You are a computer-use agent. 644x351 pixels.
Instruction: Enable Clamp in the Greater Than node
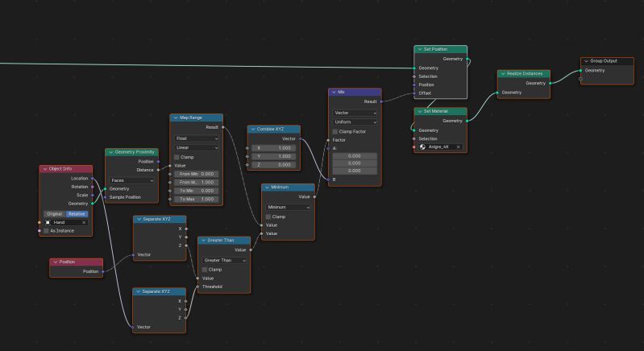tap(205, 270)
